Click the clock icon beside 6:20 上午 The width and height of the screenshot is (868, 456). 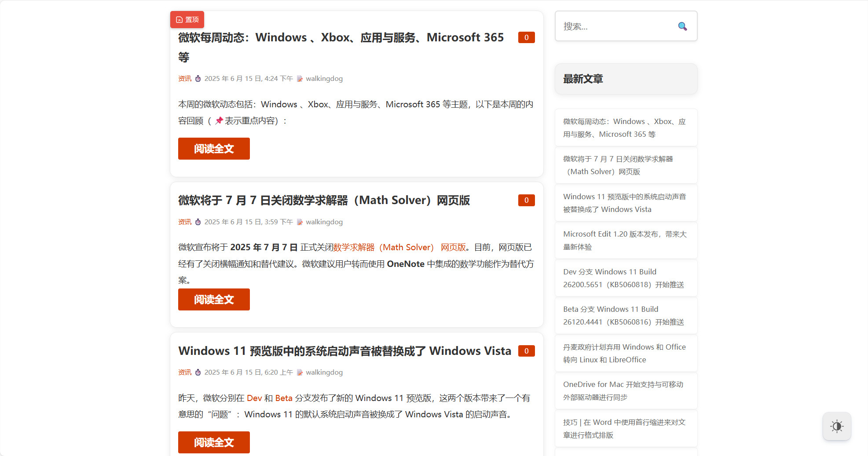tap(198, 372)
